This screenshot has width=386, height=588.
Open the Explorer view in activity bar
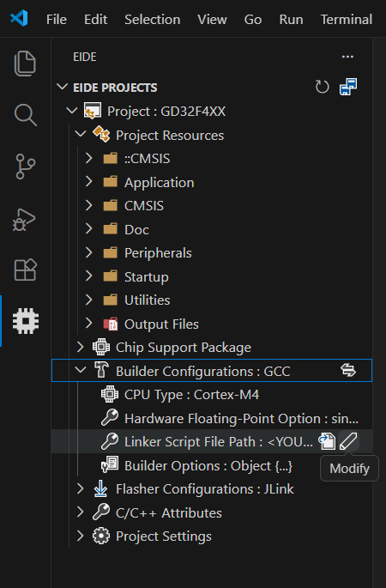click(x=25, y=63)
